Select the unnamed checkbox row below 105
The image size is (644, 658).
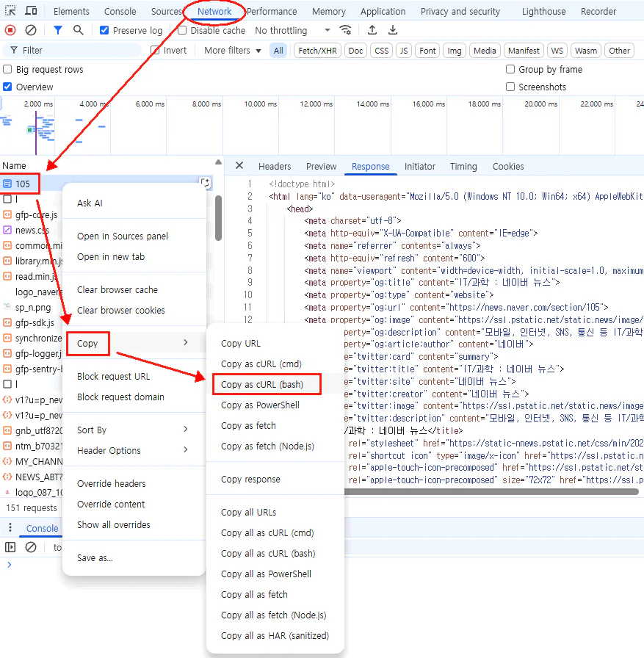(x=7, y=199)
